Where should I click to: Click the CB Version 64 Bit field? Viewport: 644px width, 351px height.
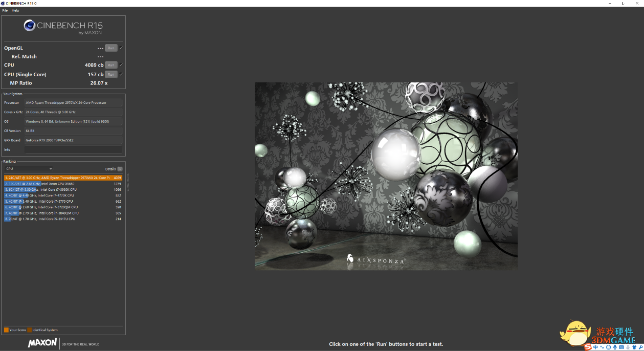[74, 130]
